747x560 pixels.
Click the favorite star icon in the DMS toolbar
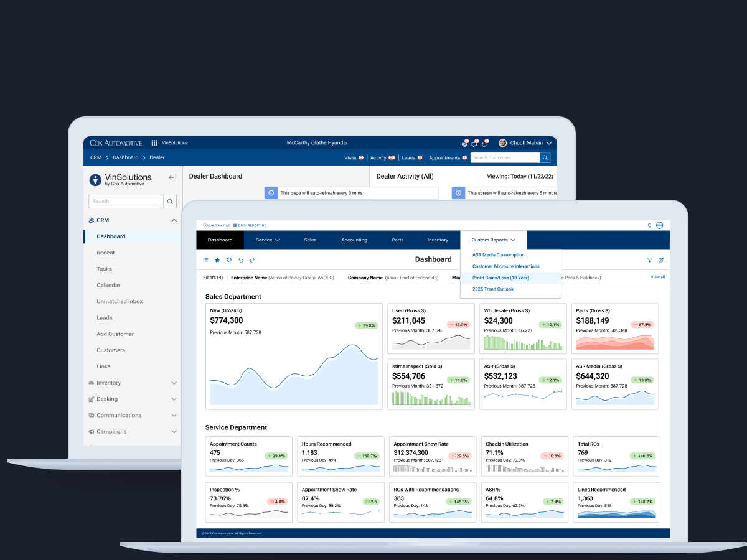click(x=217, y=260)
